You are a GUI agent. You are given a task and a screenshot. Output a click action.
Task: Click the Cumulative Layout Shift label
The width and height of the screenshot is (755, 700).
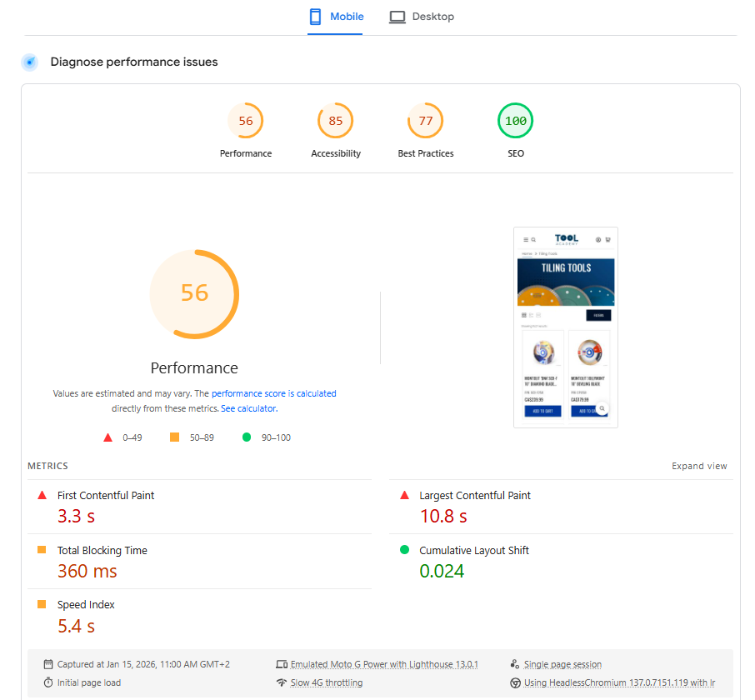(x=474, y=550)
